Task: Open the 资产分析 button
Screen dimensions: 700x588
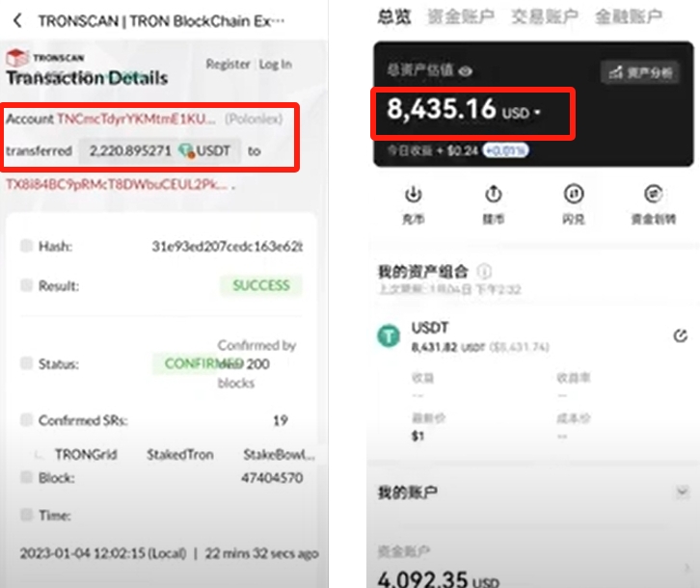Action: coord(640,72)
